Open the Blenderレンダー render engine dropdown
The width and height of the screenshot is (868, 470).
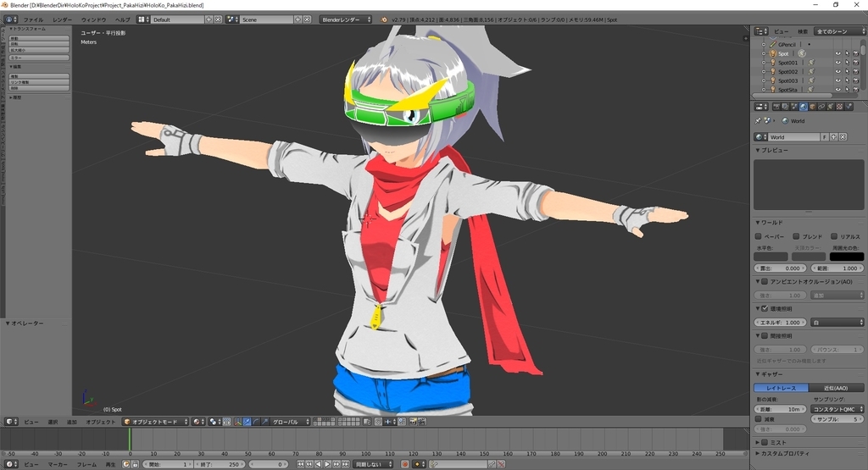tap(346, 19)
